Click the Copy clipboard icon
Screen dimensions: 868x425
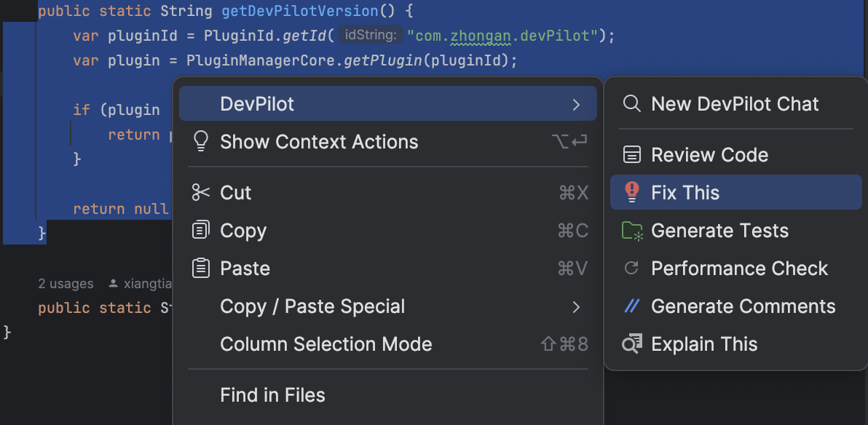(x=200, y=231)
